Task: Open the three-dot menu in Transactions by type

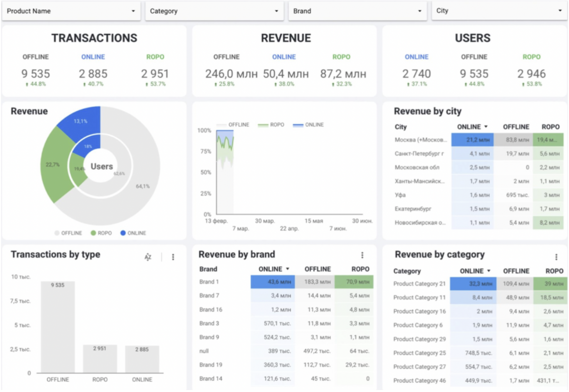Action: 173,257
